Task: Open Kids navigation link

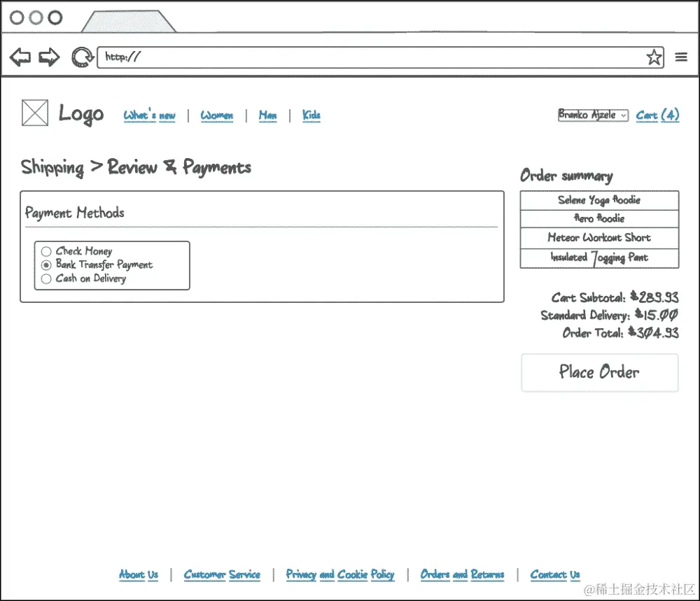Action: pos(311,115)
